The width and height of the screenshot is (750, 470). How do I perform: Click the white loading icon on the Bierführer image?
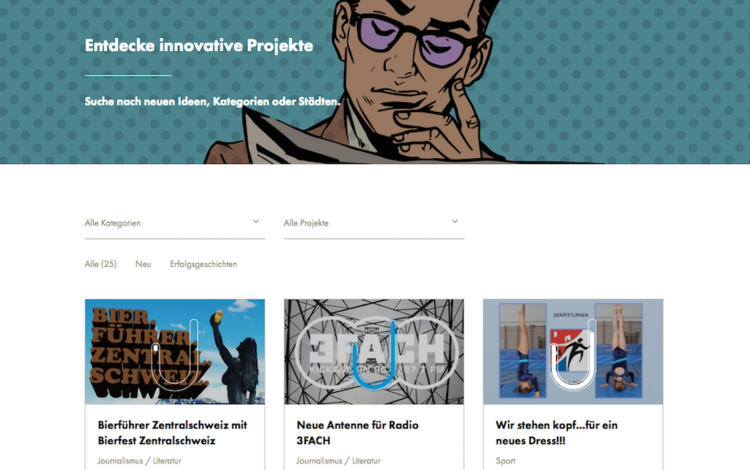(175, 355)
